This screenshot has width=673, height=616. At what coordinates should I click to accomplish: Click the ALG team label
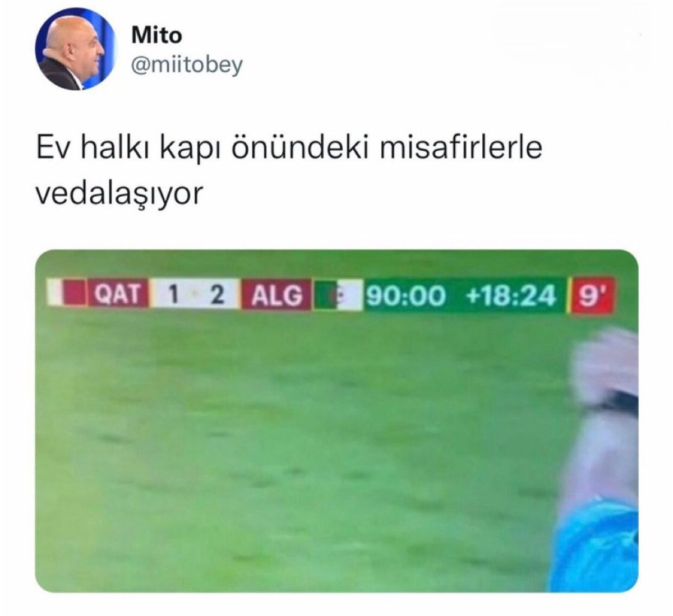click(276, 295)
